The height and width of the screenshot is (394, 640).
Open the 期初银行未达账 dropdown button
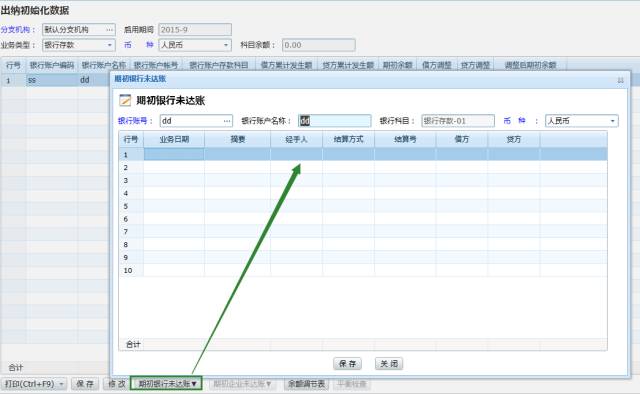166,384
